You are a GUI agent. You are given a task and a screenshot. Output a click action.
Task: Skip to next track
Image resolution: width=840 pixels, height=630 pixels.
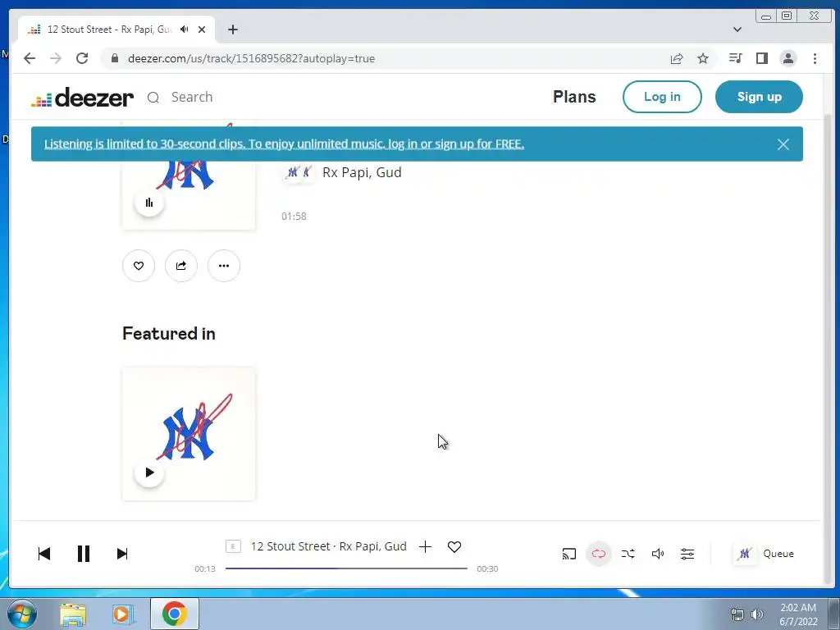coord(122,554)
